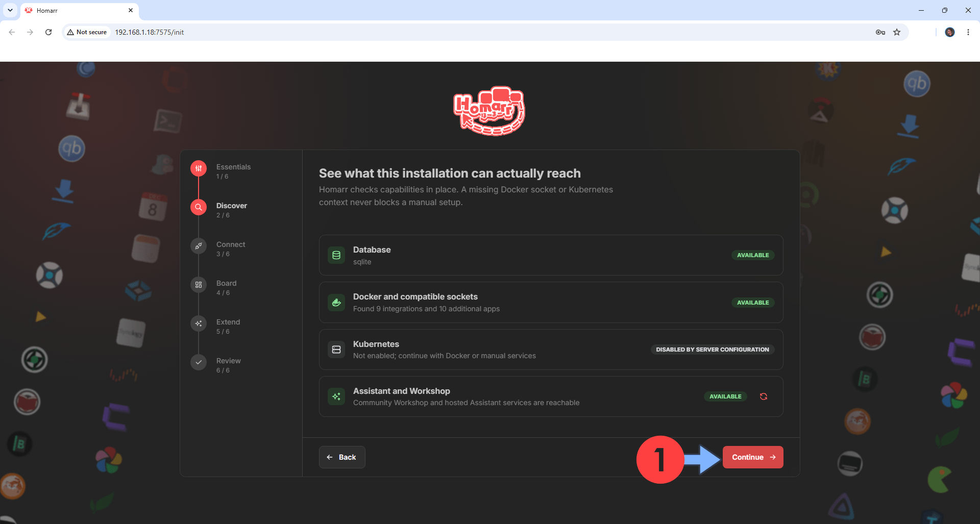Viewport: 980px width, 524px height.
Task: Click the Disabled by Server Configuration badge
Action: 713,350
